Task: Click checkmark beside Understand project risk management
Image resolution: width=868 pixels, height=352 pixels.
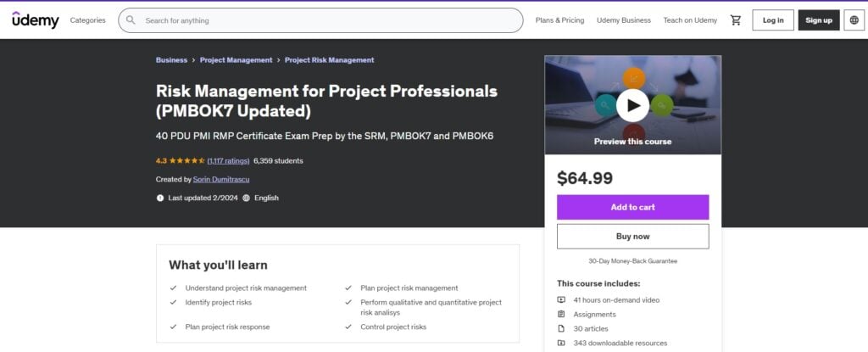Action: point(173,288)
